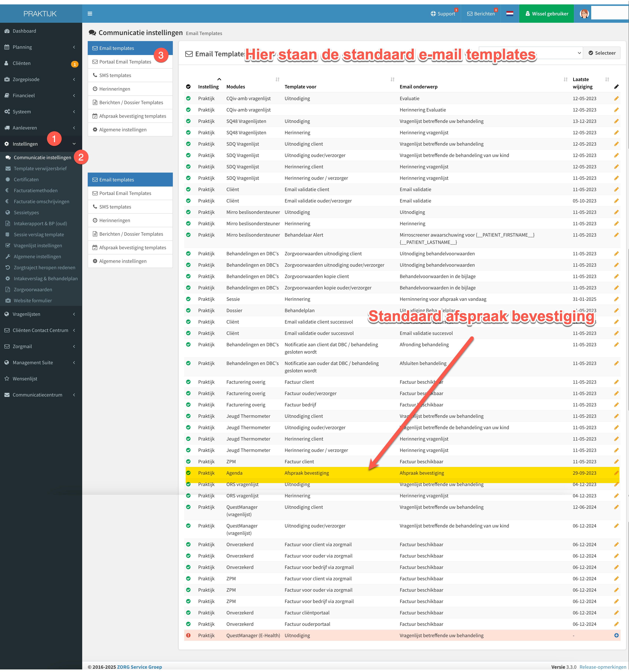Open the template selection dropdown

[531, 53]
